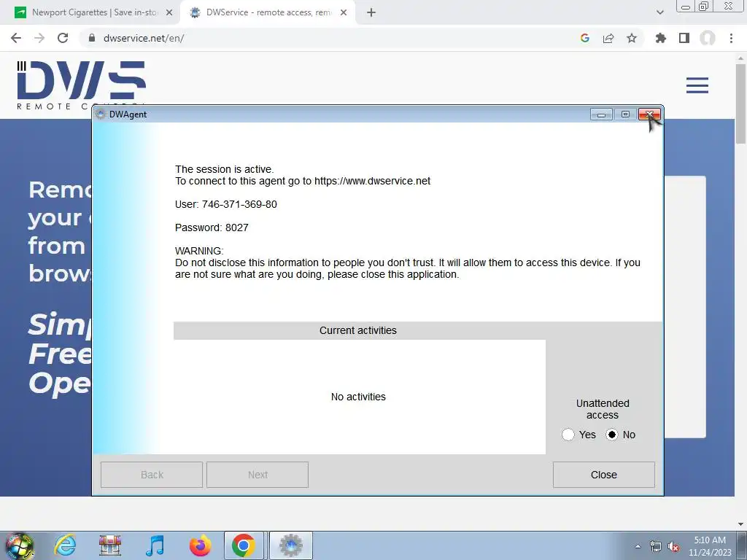Click the DWAgent gear taskbar icon
Image resolution: width=747 pixels, height=560 pixels.
pyautogui.click(x=291, y=545)
